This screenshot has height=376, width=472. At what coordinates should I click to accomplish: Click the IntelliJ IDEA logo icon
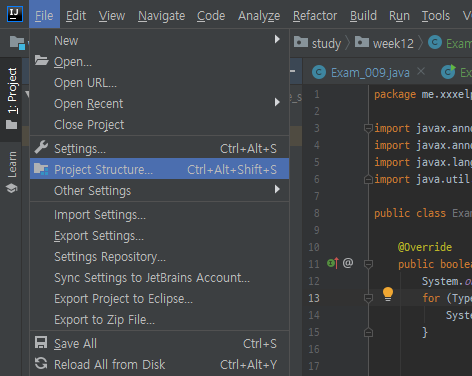pyautogui.click(x=15, y=14)
